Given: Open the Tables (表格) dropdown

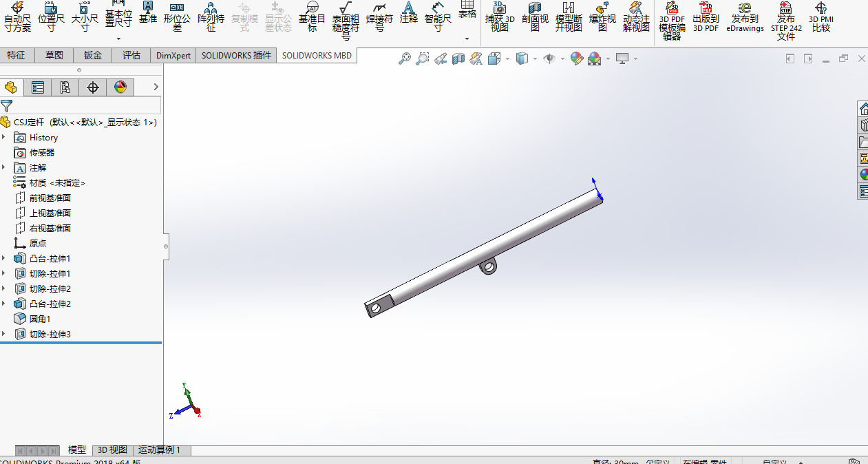Looking at the screenshot, I should pos(467,39).
